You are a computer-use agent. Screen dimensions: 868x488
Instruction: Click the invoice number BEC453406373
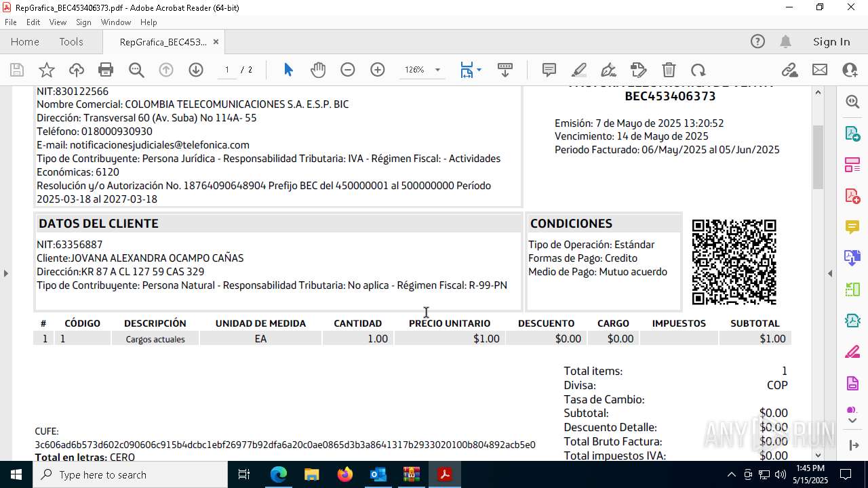[670, 96]
